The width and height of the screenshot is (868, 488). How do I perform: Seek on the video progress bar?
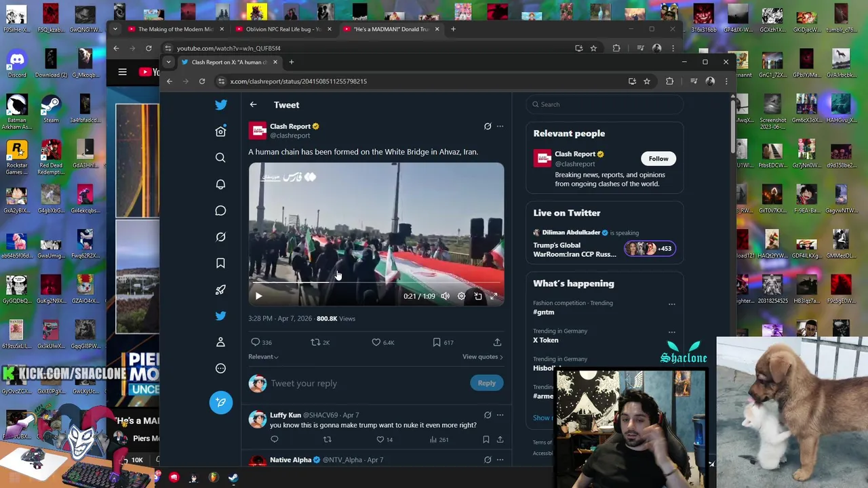click(376, 283)
